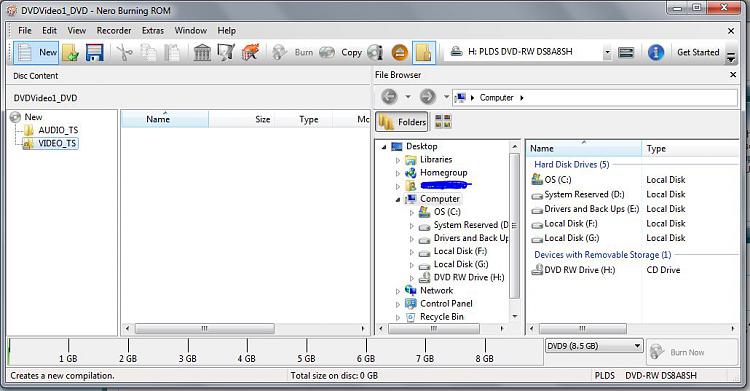Toggle Folders view in File Browser

[402, 122]
